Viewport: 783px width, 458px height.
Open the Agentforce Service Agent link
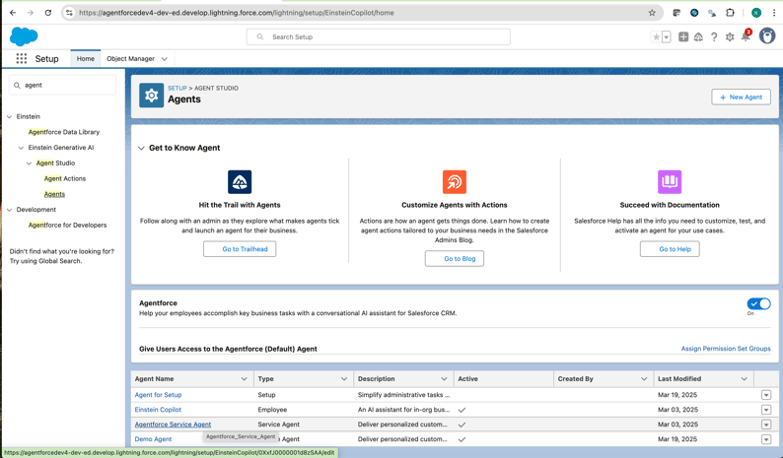click(x=173, y=424)
